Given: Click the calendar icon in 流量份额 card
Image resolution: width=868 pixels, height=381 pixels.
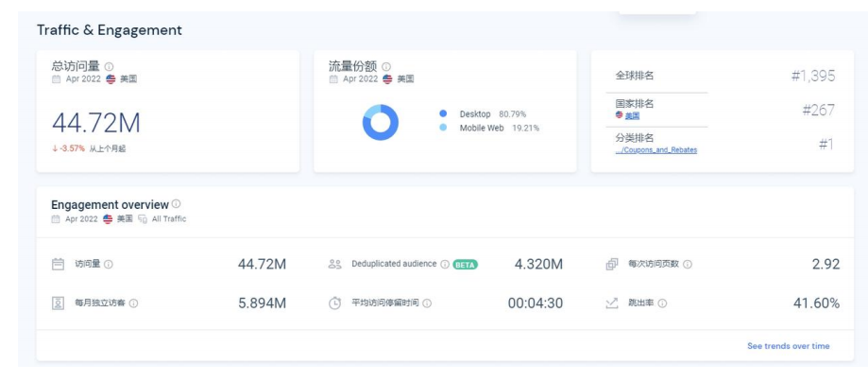Looking at the screenshot, I should click(333, 79).
